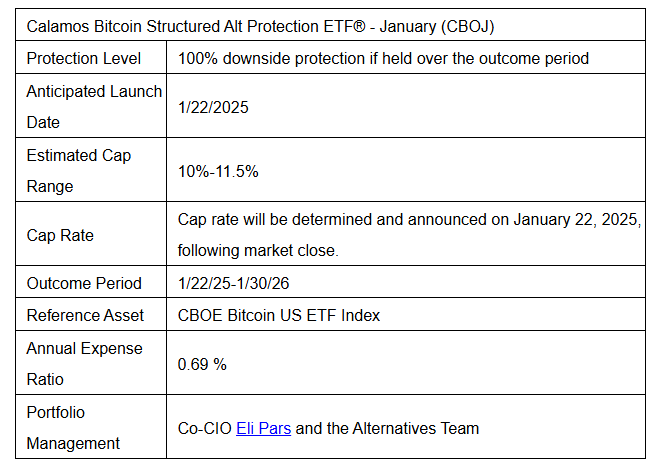This screenshot has width=655, height=468.
Task: Click the 1/22/2025 launch date value
Action: click(x=213, y=107)
